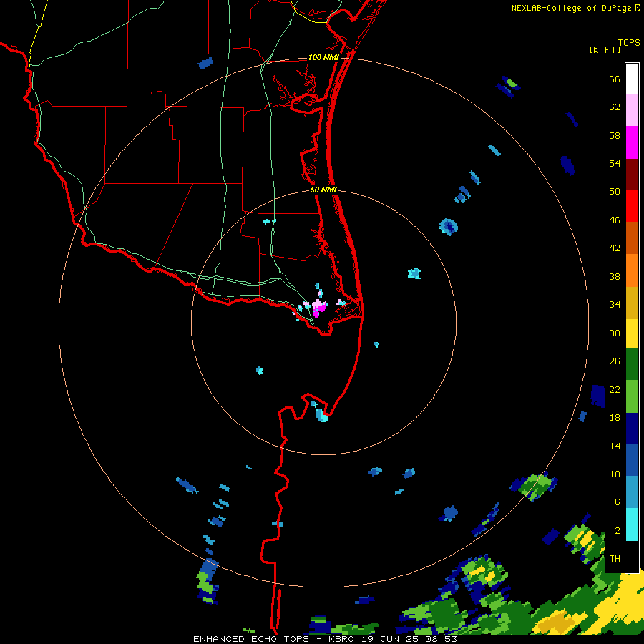The width and height of the screenshot is (644, 644).
Task: Click the navy swatch near 18
Action: tap(632, 429)
